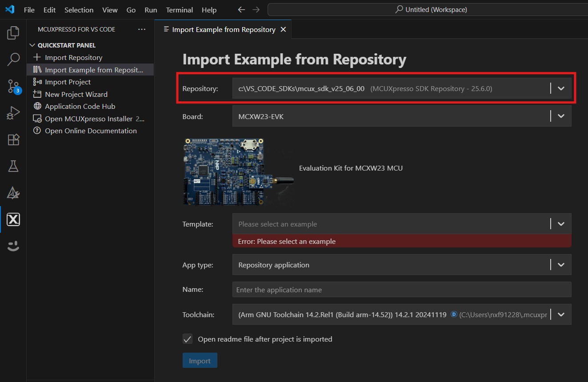This screenshot has width=588, height=382.
Task: Uncheck Open readme file after import
Action: 188,339
